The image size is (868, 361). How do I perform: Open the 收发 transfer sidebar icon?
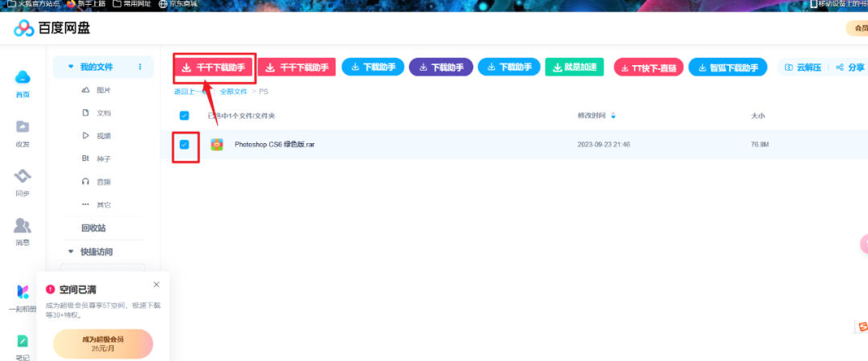[x=23, y=133]
